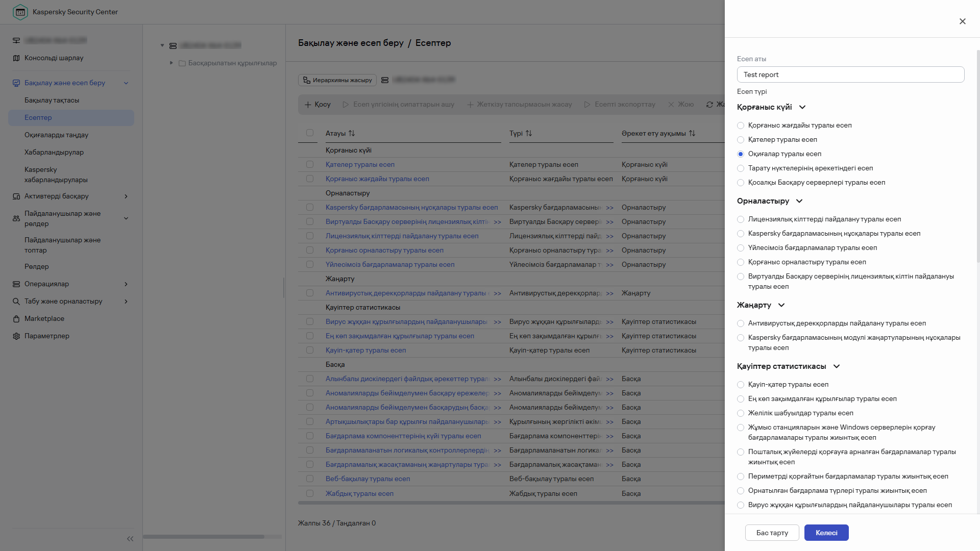Click the sort icon next to Атауы column
The image size is (980, 551).
(x=352, y=133)
